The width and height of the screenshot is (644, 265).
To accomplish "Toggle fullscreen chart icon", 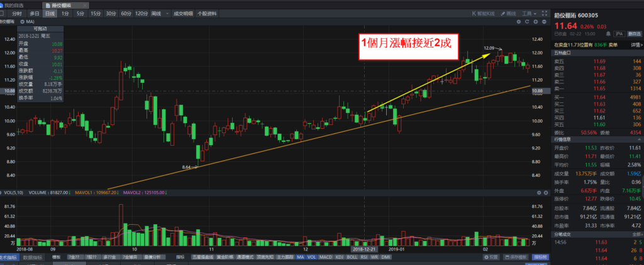I will coord(545,14).
